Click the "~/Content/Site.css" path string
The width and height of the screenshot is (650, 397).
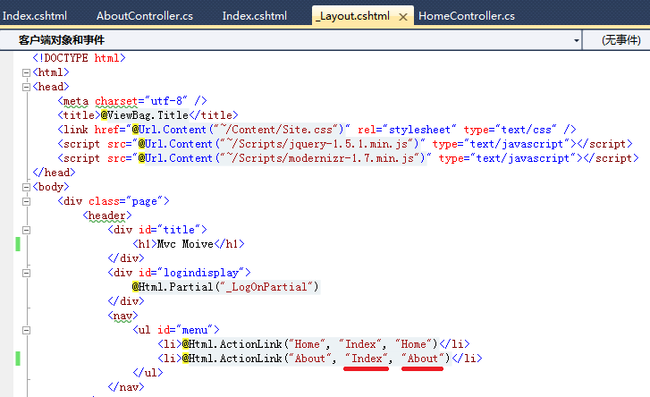(x=277, y=130)
